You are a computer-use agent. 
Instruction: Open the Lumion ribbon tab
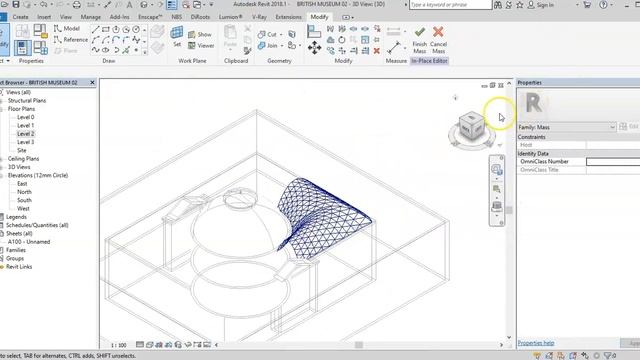point(231,17)
